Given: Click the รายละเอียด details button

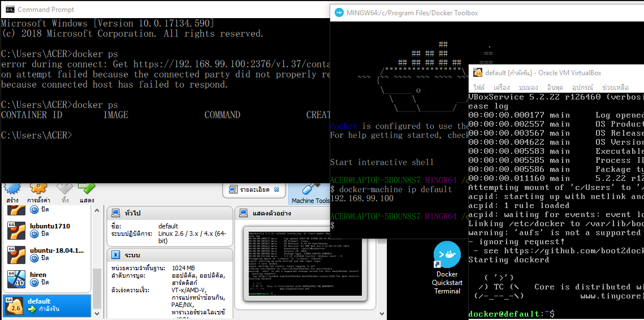Looking at the screenshot, I should tap(253, 191).
